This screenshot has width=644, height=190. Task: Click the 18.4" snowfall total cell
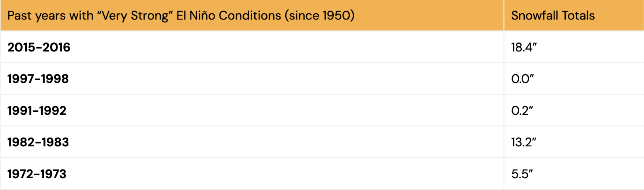[524, 47]
